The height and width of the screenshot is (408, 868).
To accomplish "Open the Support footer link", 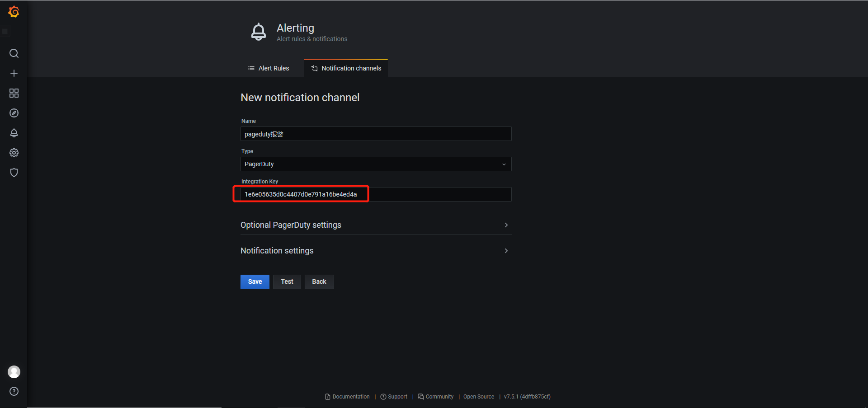I will coord(394,397).
